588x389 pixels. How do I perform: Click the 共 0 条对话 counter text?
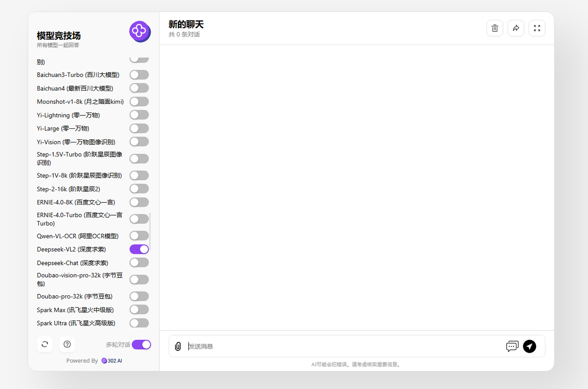[x=184, y=34]
